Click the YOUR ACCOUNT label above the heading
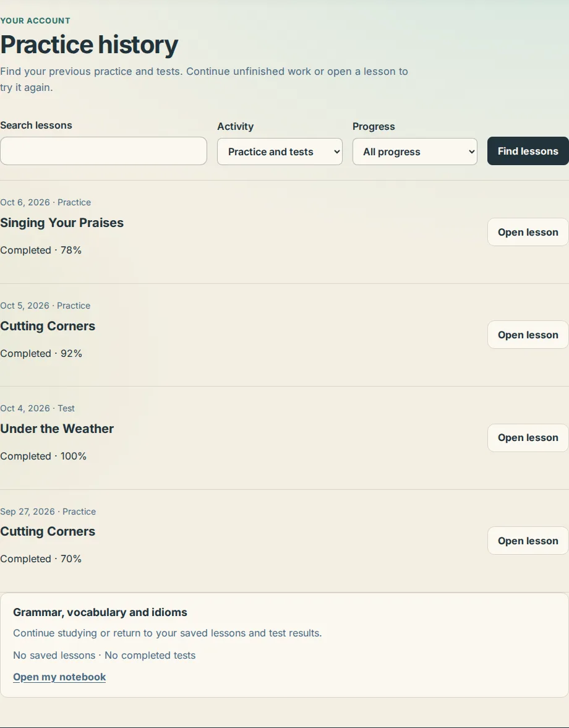The width and height of the screenshot is (569, 728). (x=35, y=21)
